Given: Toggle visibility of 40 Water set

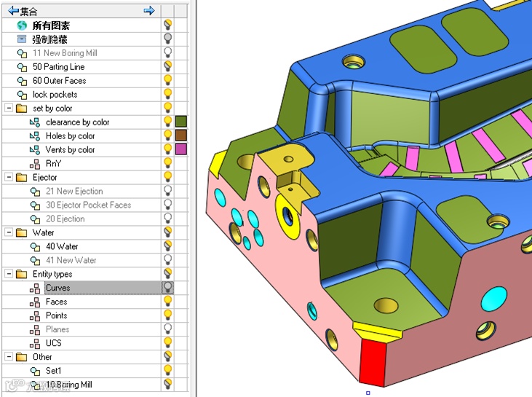Looking at the screenshot, I should [167, 246].
